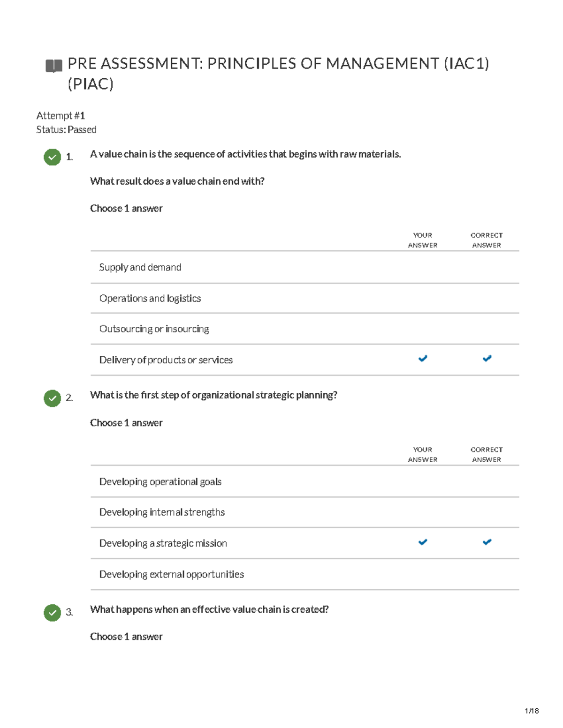
Task: Click the green check circle for question 2
Action: (x=52, y=398)
